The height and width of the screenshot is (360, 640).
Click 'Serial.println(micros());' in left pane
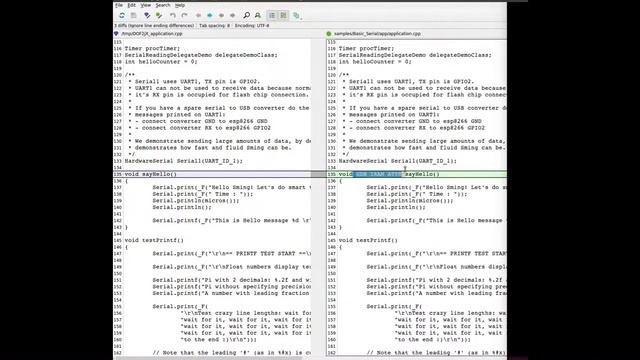(196, 201)
